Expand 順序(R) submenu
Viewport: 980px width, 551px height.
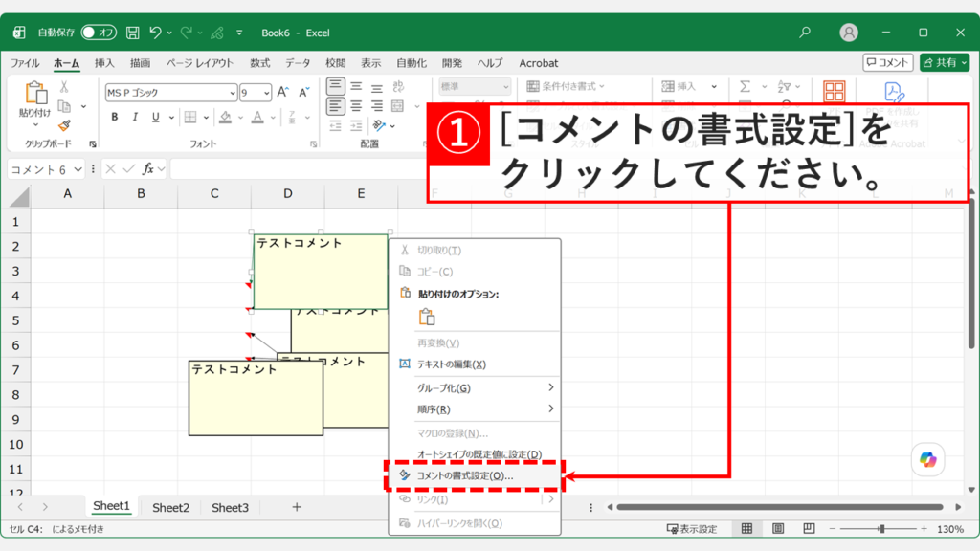475,409
